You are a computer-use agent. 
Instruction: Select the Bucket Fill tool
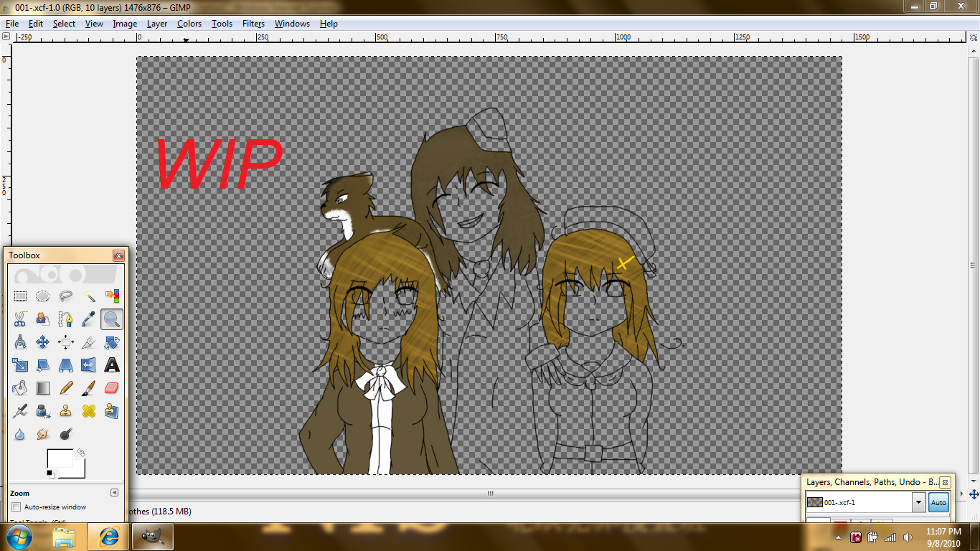point(20,387)
